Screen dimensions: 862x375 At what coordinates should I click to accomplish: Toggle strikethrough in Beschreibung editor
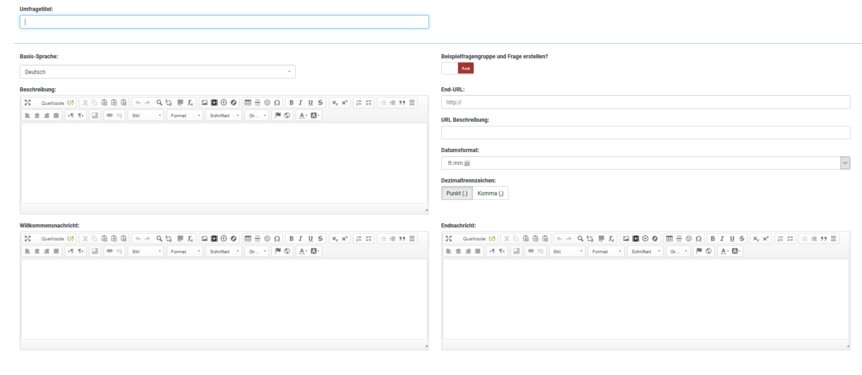(x=320, y=102)
